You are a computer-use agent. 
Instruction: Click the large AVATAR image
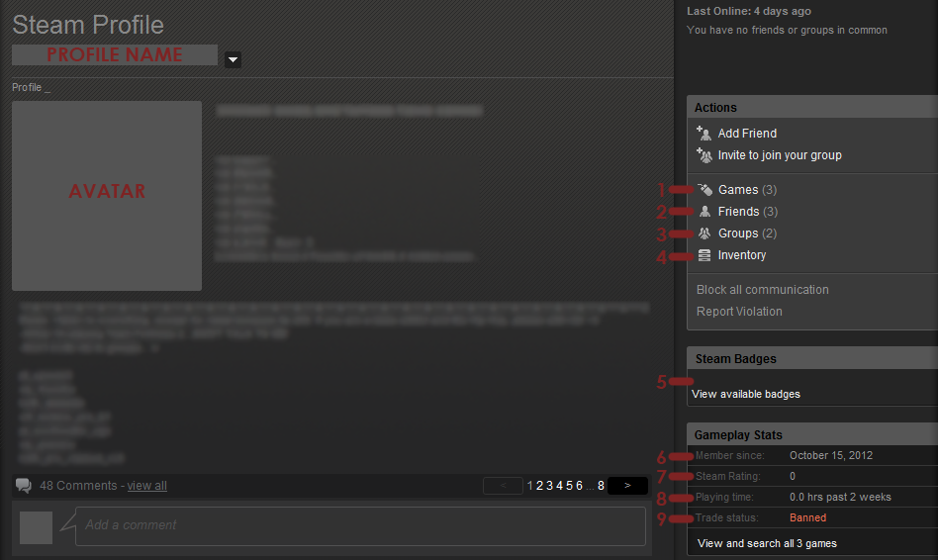pos(107,196)
